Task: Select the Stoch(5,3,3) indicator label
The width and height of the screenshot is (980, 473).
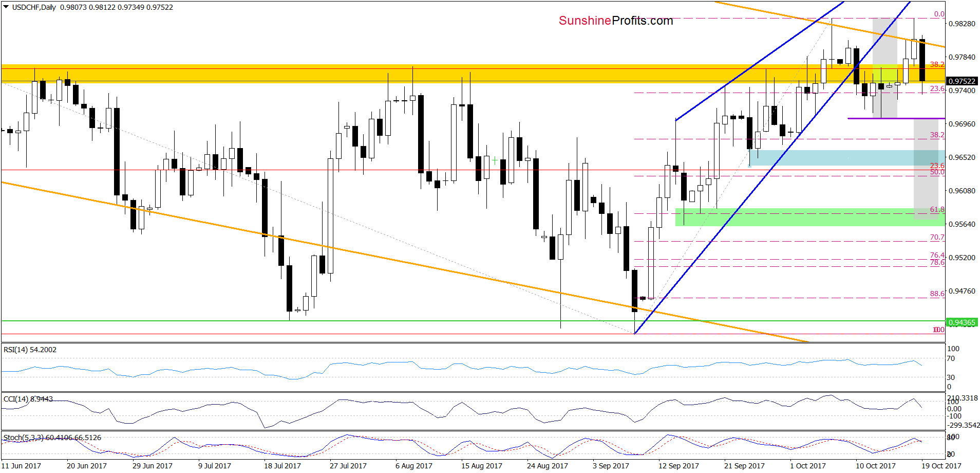Action: click(52, 438)
